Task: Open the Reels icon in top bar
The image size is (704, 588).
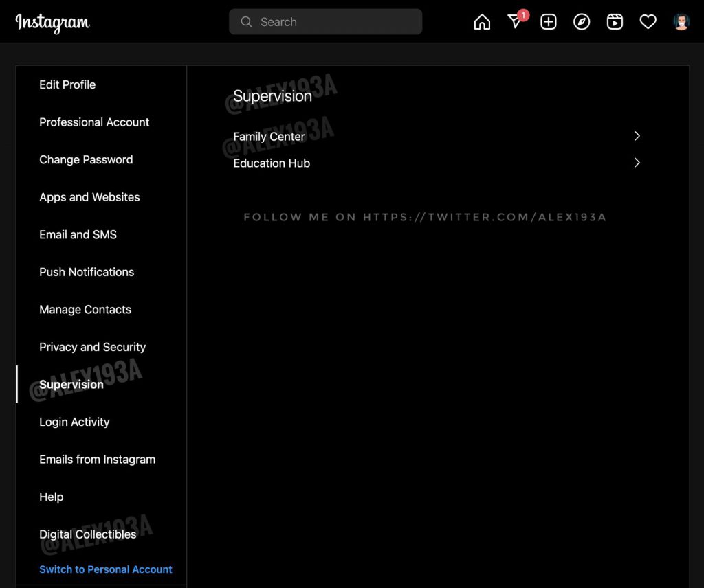Action: point(615,22)
